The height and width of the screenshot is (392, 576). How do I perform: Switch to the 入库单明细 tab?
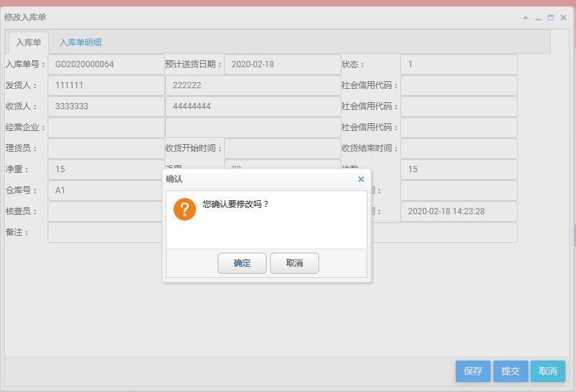tap(80, 43)
